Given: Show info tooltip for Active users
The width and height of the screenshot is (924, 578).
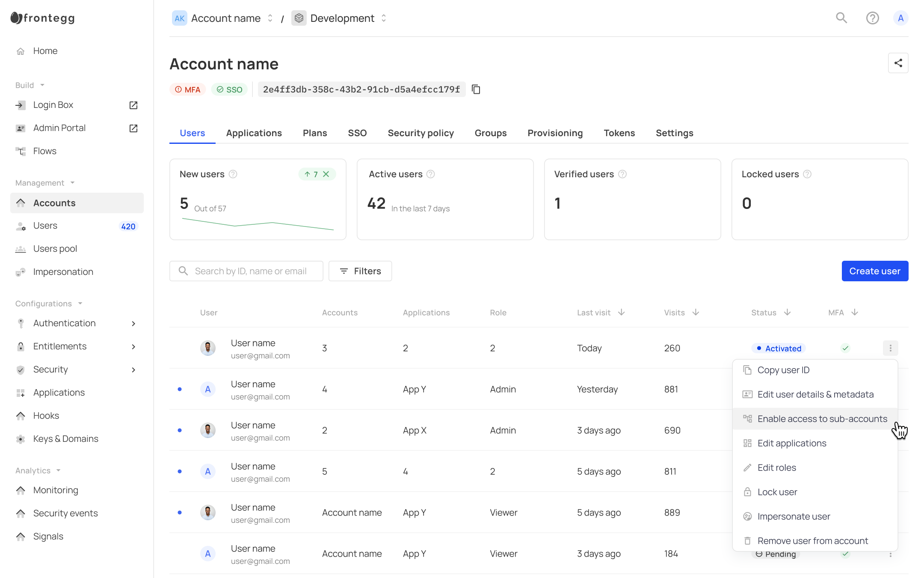Looking at the screenshot, I should pyautogui.click(x=431, y=174).
